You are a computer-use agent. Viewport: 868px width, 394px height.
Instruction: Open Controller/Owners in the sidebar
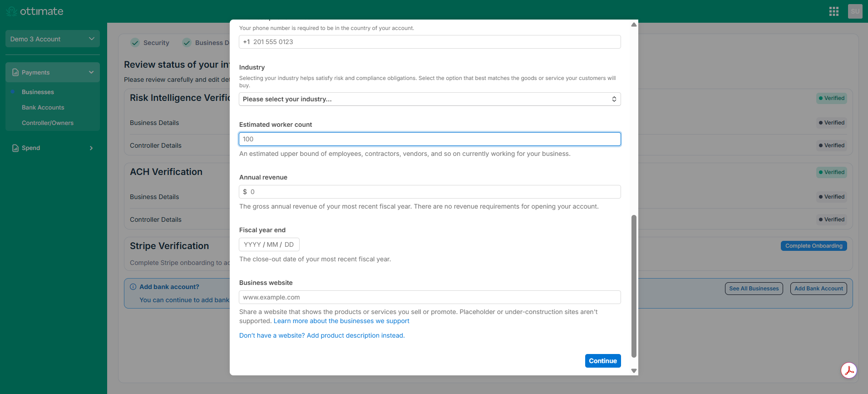click(x=48, y=123)
